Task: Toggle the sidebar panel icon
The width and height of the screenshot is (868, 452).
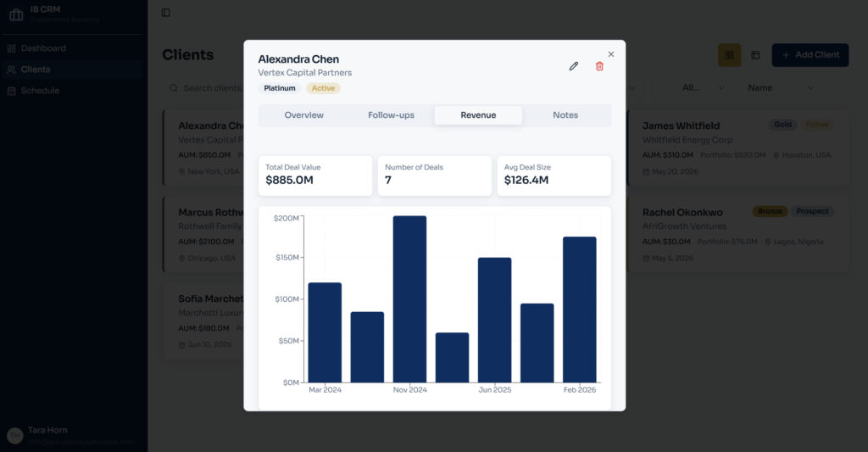Action: click(x=165, y=13)
